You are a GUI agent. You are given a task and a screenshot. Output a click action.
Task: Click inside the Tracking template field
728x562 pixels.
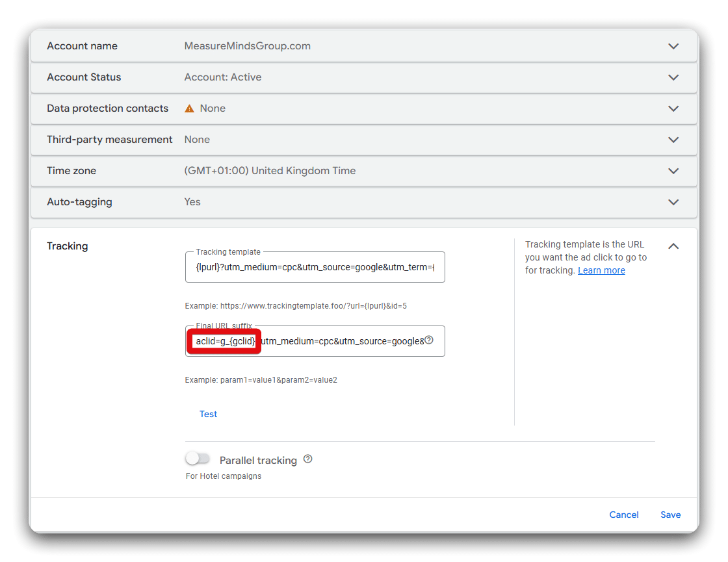click(315, 267)
